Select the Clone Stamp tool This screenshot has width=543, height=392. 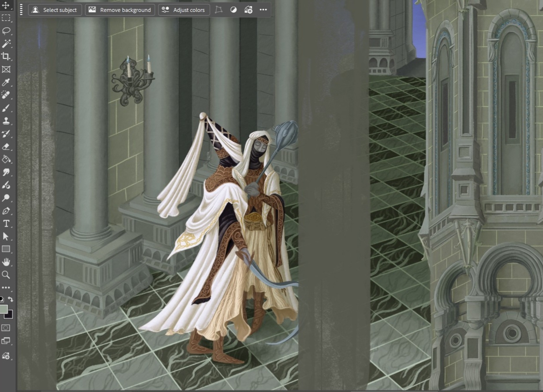[x=6, y=121]
